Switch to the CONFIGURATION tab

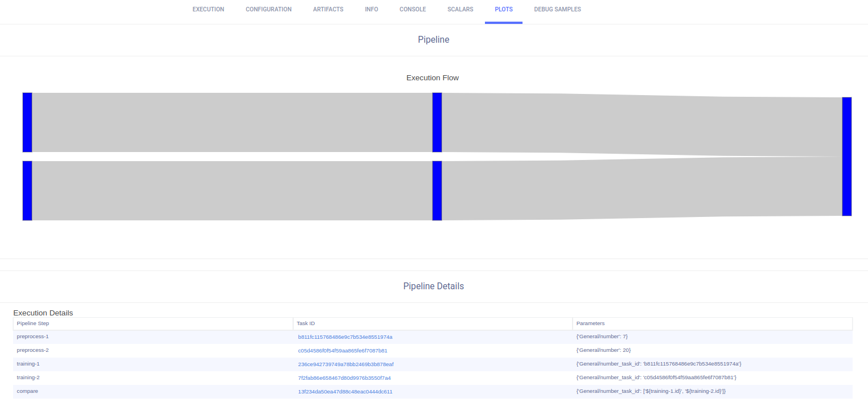[x=269, y=10]
